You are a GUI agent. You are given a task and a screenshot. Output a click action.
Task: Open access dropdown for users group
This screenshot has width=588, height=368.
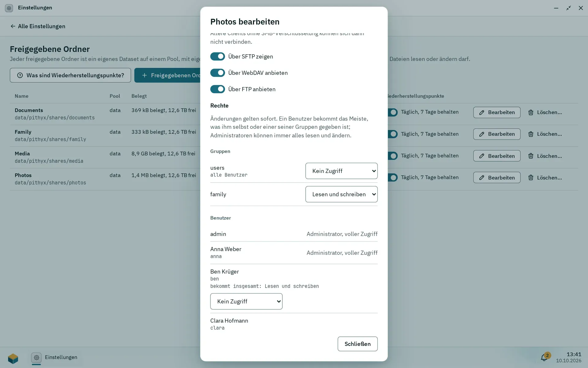pyautogui.click(x=341, y=171)
